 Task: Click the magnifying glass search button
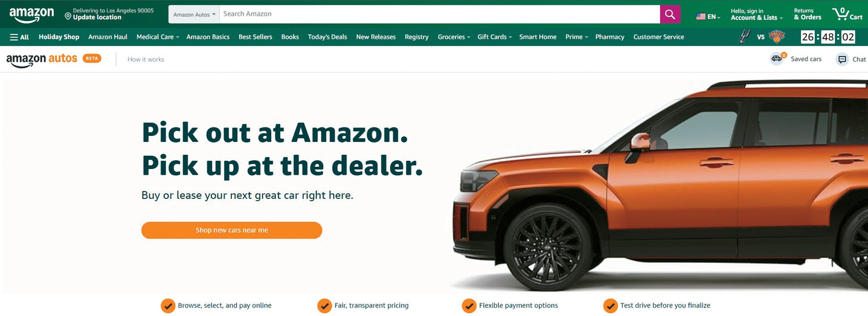[670, 15]
